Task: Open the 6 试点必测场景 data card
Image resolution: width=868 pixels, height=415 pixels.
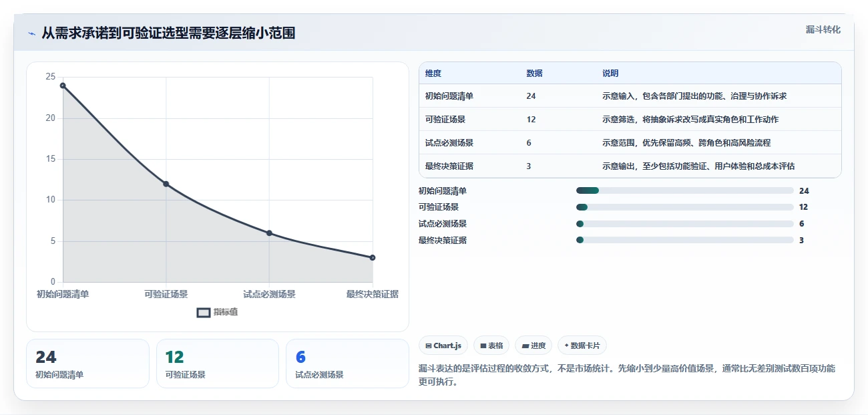Action: pyautogui.click(x=347, y=364)
